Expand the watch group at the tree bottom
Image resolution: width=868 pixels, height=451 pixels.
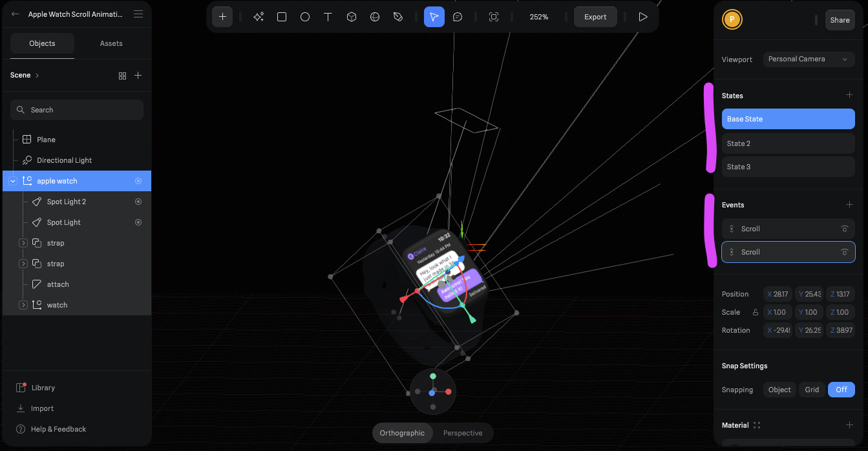23,305
